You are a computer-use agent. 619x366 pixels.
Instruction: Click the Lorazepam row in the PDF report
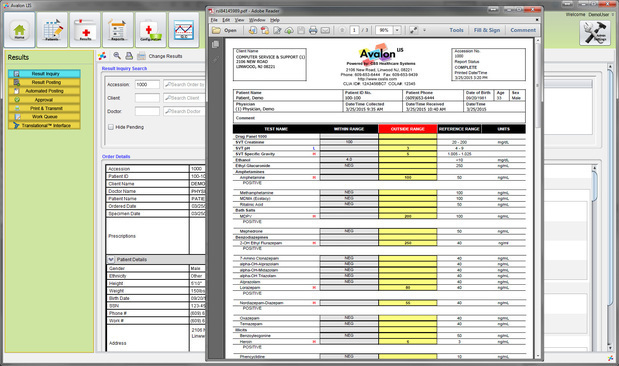(379, 287)
